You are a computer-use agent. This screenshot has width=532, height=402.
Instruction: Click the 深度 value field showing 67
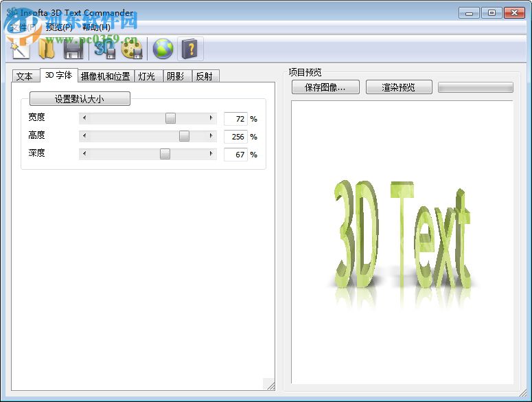click(236, 155)
